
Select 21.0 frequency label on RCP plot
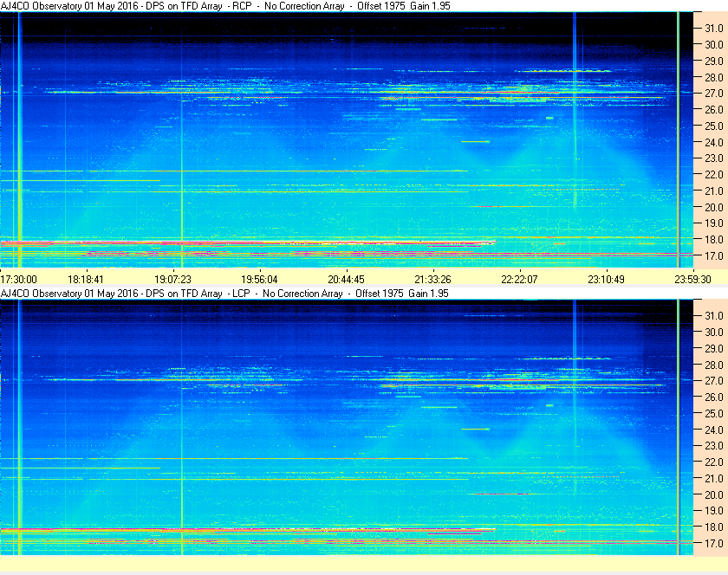tap(714, 191)
